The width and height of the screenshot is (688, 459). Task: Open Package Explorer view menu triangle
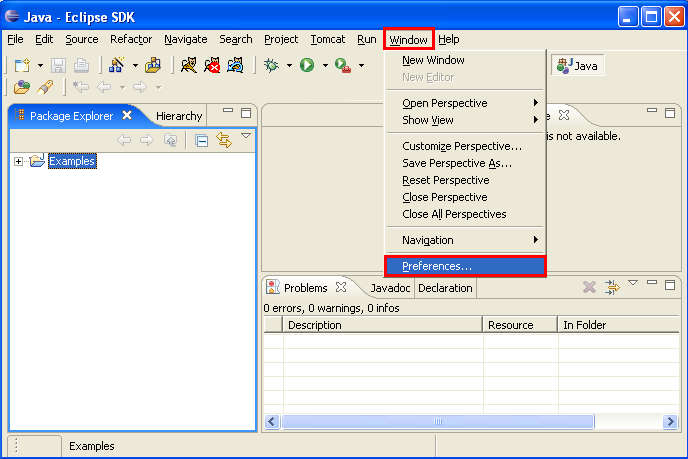pos(246,137)
